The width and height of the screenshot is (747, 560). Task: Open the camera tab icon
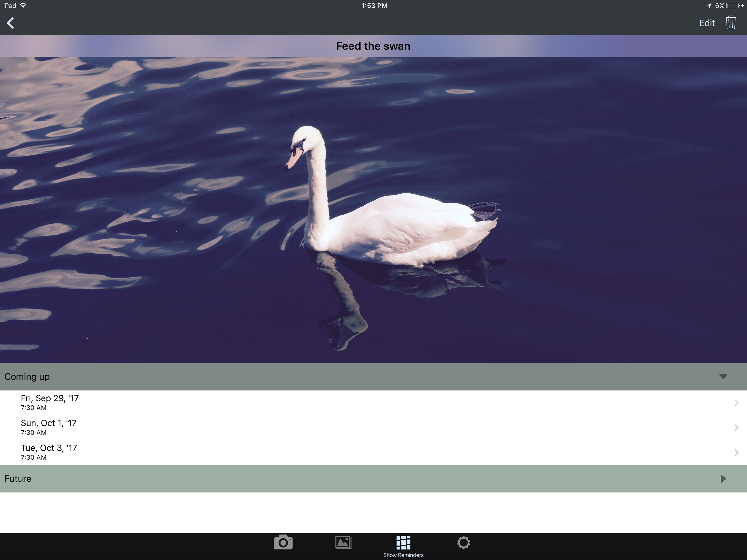click(x=283, y=542)
